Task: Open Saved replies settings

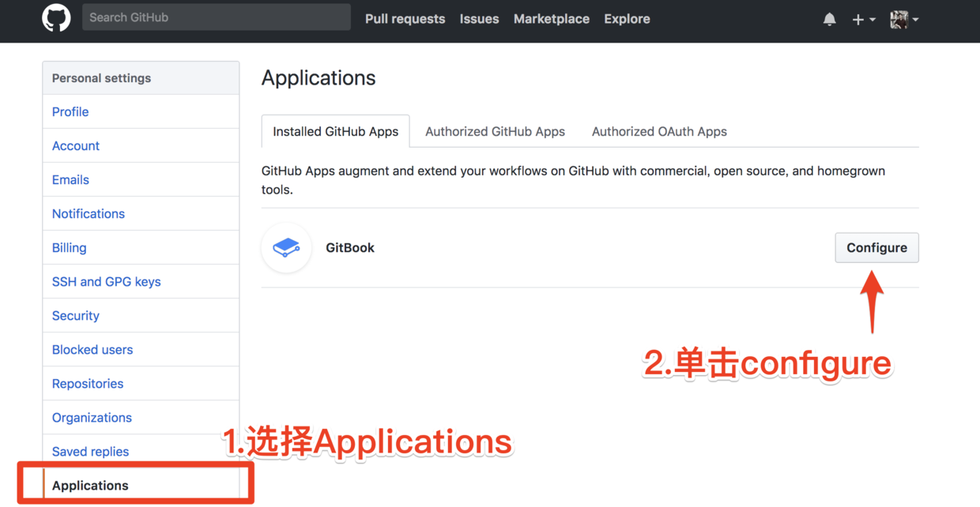Action: [x=141, y=452]
